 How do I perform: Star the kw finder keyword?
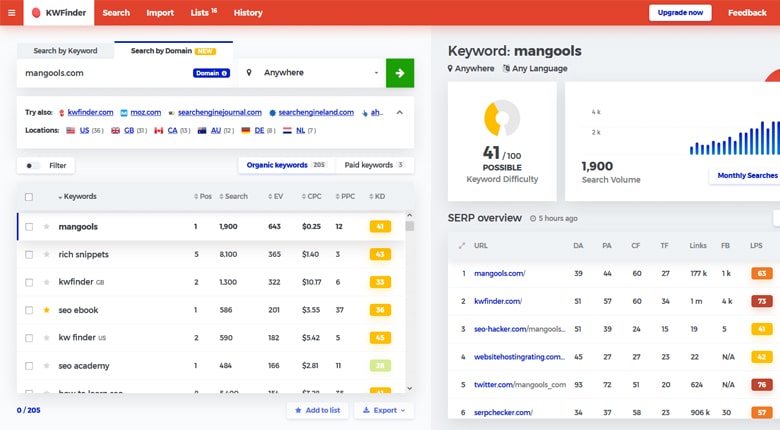[47, 338]
